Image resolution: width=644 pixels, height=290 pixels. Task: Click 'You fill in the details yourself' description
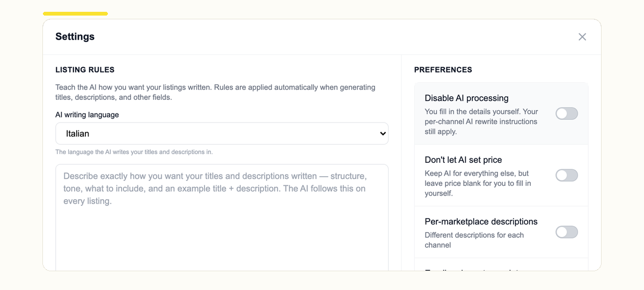click(481, 121)
